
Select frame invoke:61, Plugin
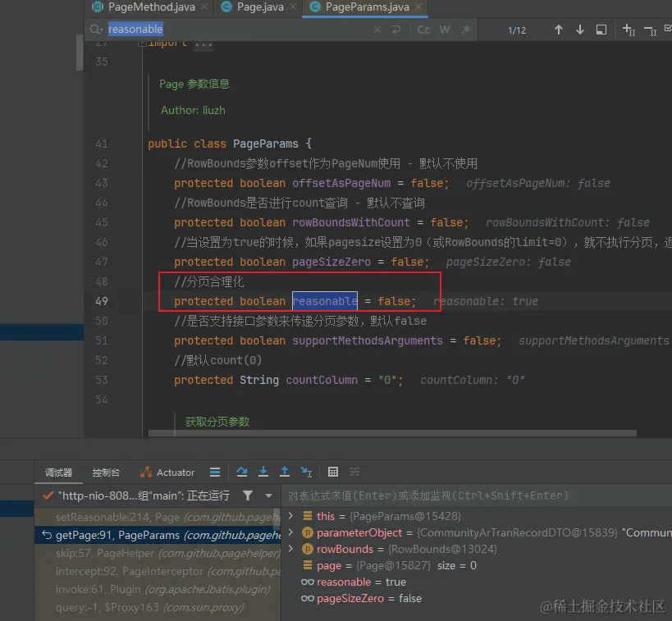(157, 589)
